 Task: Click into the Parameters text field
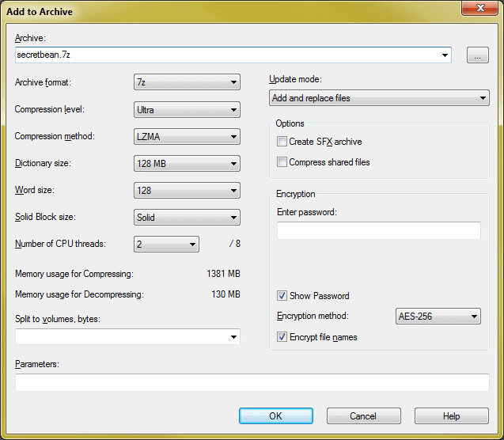click(252, 382)
